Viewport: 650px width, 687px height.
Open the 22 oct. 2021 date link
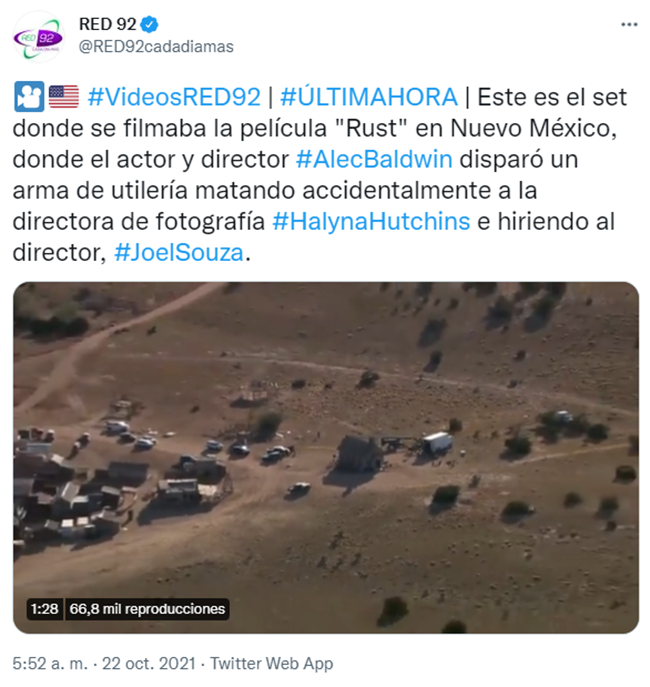(x=148, y=664)
